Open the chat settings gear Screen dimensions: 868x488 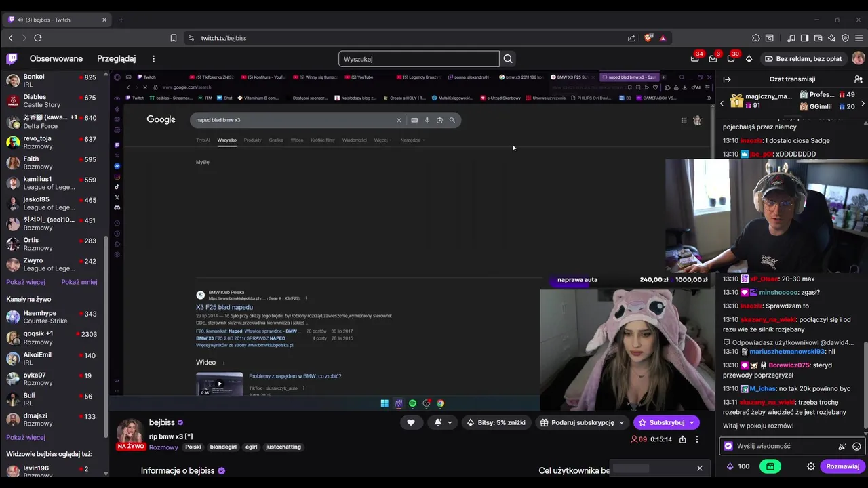(810, 466)
